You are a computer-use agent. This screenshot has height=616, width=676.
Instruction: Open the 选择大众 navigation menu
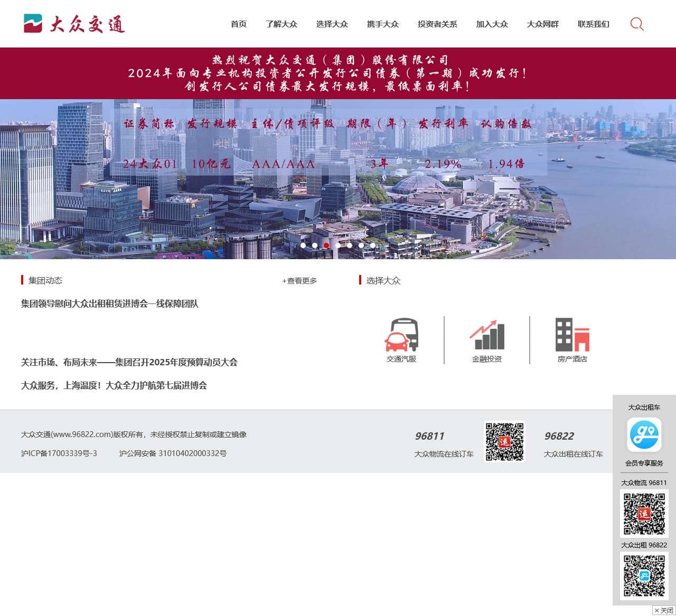click(x=332, y=24)
